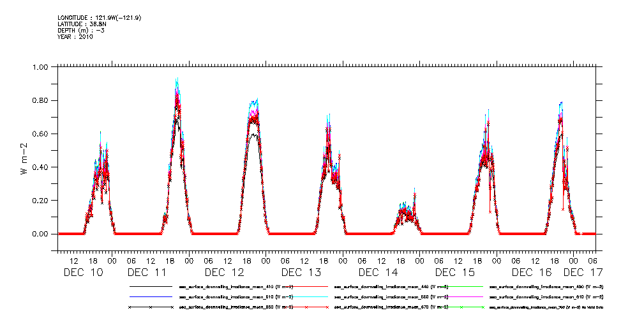Click the DEC 17 date label
This screenshot has height=322, width=644.
click(x=582, y=272)
